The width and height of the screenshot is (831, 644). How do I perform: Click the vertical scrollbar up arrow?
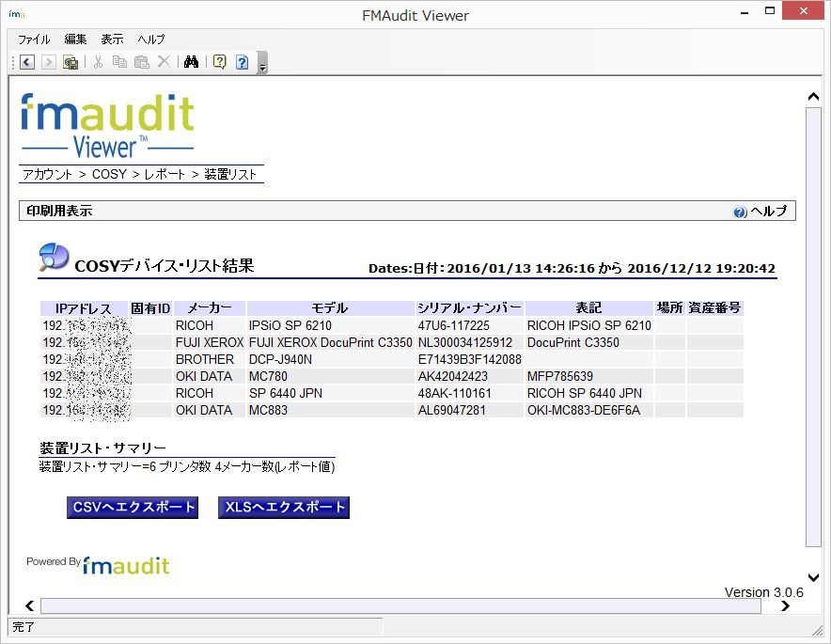tap(813, 97)
